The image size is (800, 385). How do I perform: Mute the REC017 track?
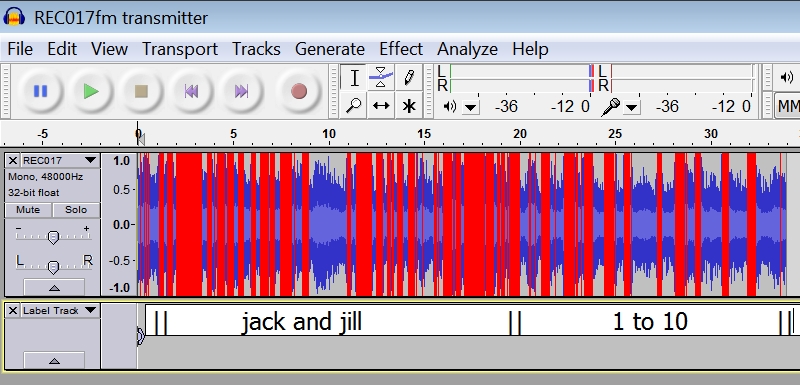(28, 210)
